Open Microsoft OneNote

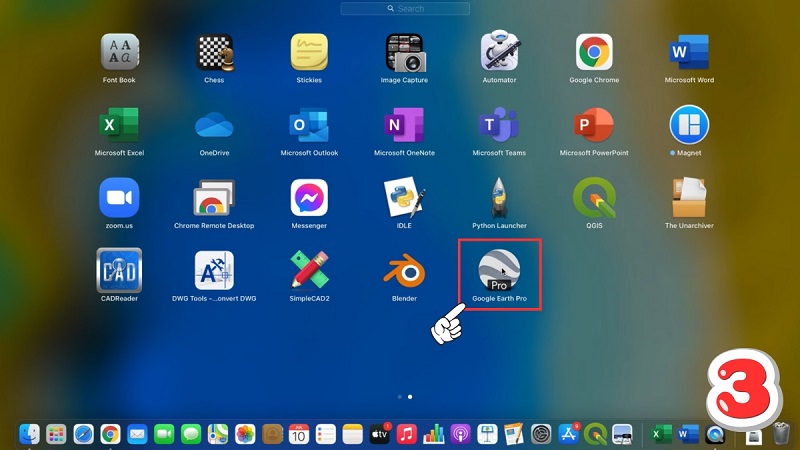[404, 125]
